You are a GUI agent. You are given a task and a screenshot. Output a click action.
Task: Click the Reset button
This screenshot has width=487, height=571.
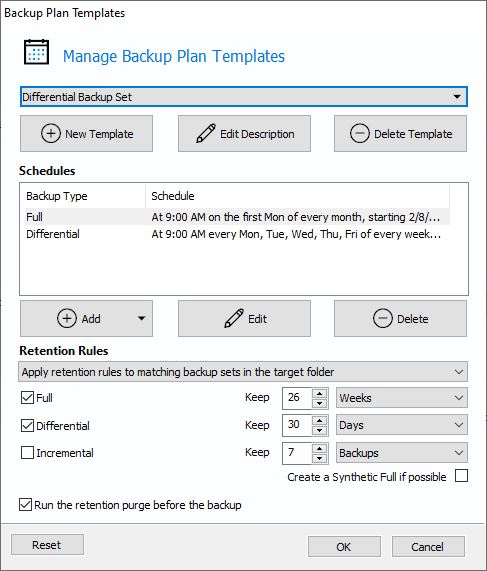(x=47, y=545)
